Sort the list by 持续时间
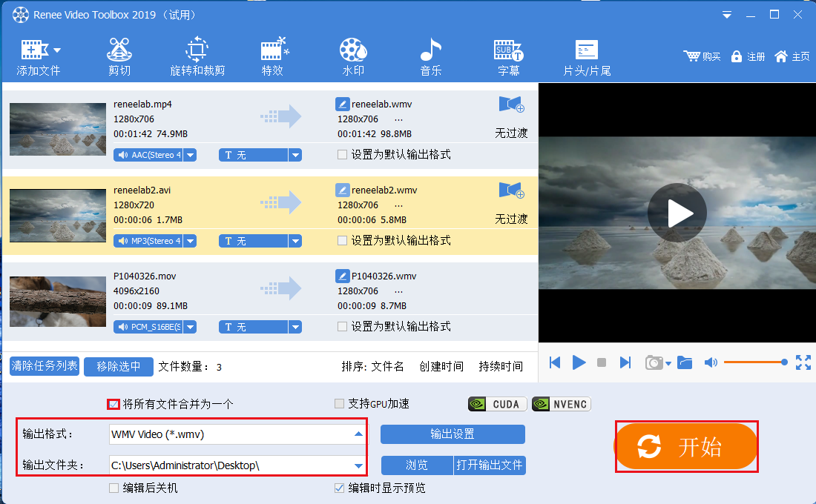816x504 pixels. 501,366
